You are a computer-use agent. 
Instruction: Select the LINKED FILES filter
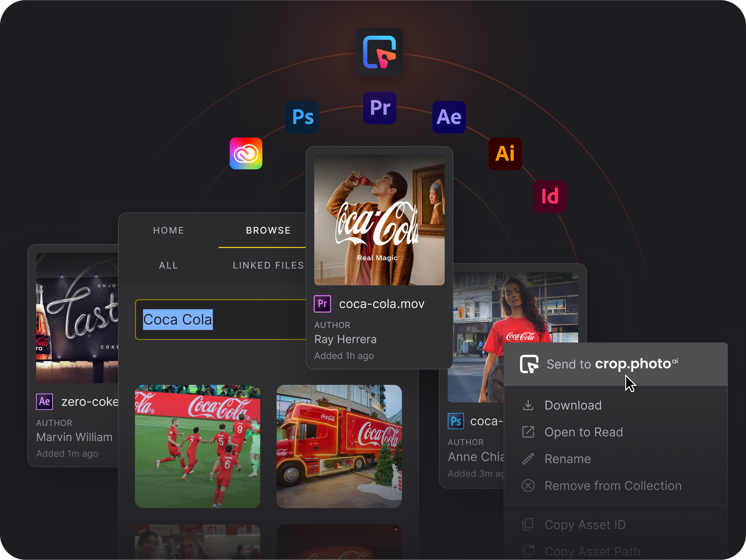click(268, 265)
